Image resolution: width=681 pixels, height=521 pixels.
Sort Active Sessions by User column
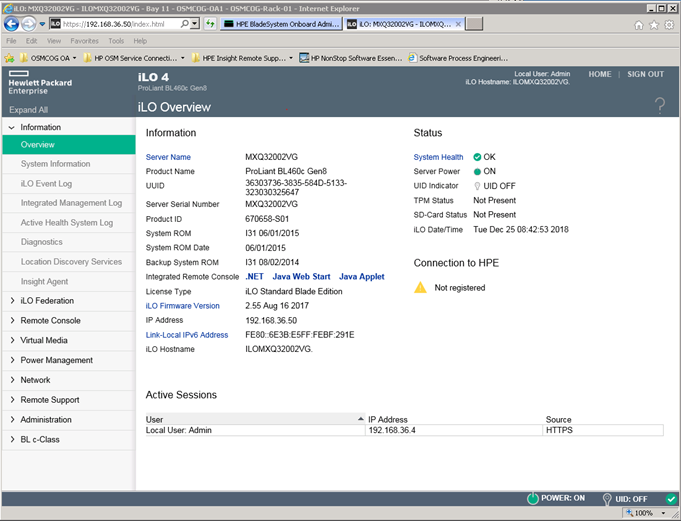click(x=255, y=419)
